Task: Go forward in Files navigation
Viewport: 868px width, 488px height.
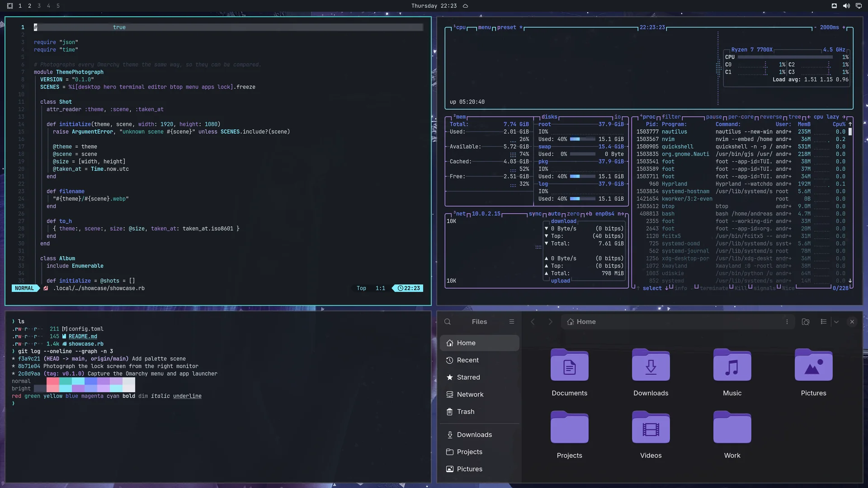Action: 550,322
